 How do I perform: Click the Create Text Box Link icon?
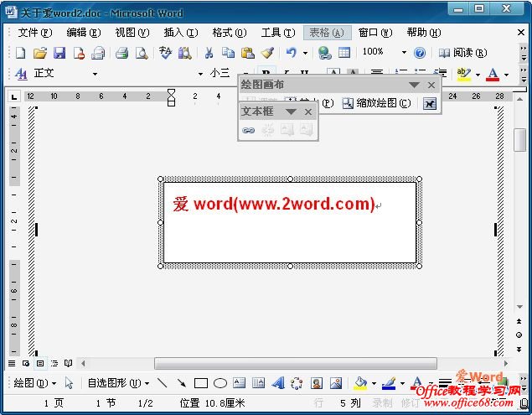[248, 130]
